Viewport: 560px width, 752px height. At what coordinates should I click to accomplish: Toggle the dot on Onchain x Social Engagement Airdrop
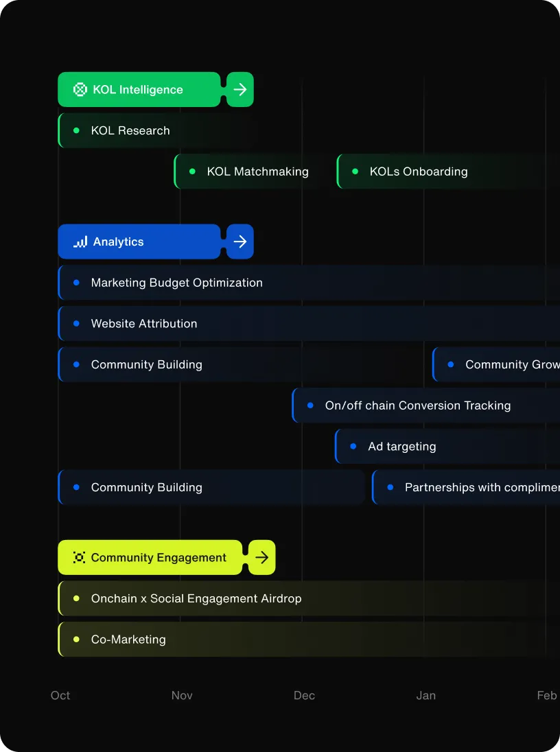pyautogui.click(x=77, y=598)
